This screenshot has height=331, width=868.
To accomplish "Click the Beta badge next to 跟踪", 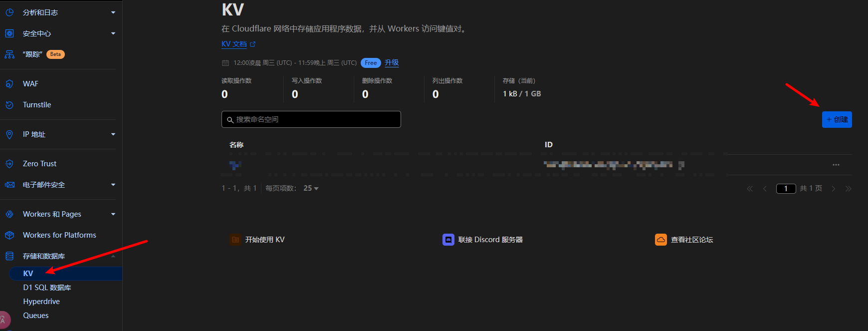I will tap(55, 54).
